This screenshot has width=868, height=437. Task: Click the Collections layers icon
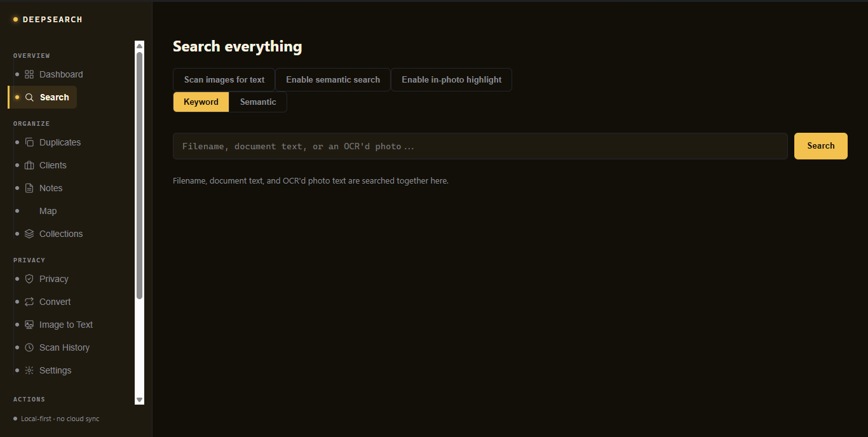(29, 234)
